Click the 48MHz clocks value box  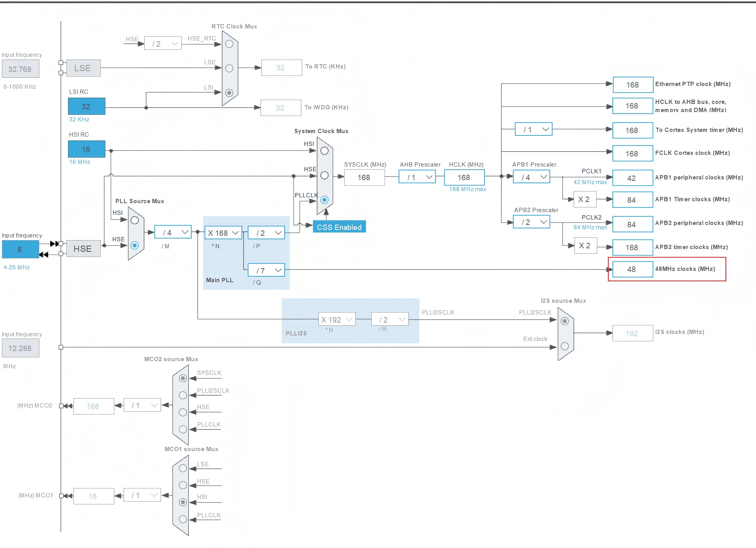[632, 269]
